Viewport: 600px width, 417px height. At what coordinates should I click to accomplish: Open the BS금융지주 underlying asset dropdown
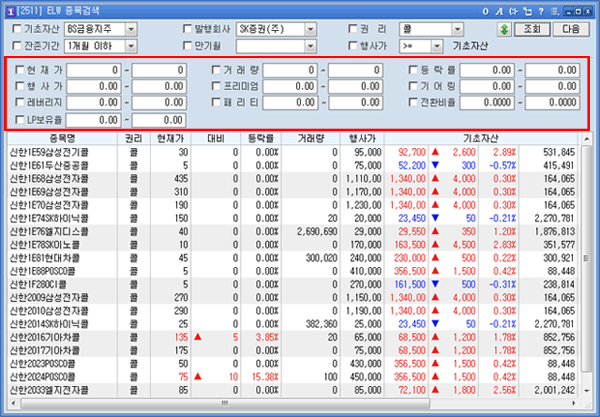tap(133, 29)
